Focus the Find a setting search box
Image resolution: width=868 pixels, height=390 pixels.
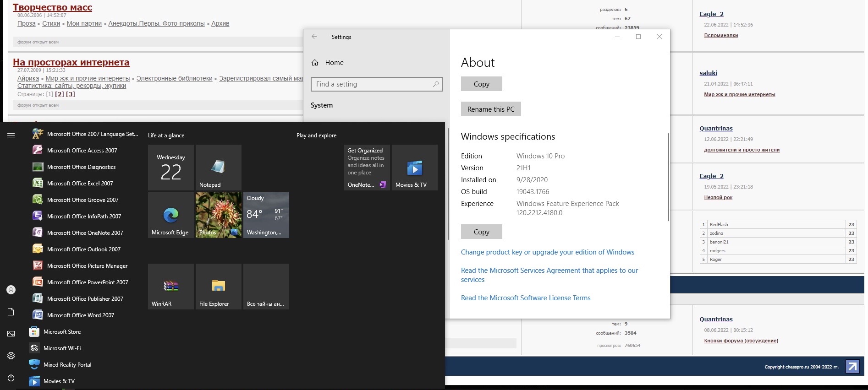(x=374, y=84)
